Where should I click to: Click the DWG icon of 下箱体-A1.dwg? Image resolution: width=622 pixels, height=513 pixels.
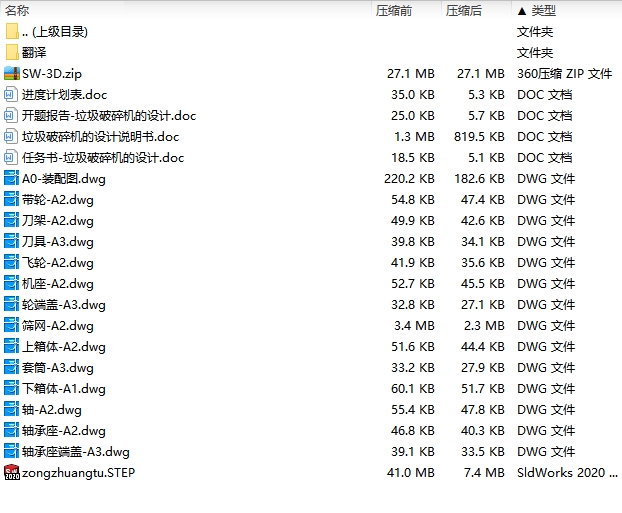click(11, 389)
